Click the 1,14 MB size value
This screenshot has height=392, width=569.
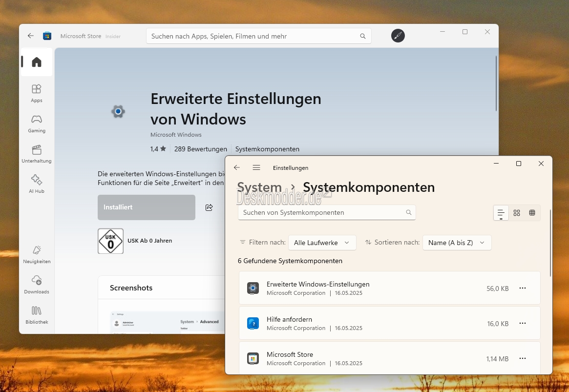click(497, 359)
